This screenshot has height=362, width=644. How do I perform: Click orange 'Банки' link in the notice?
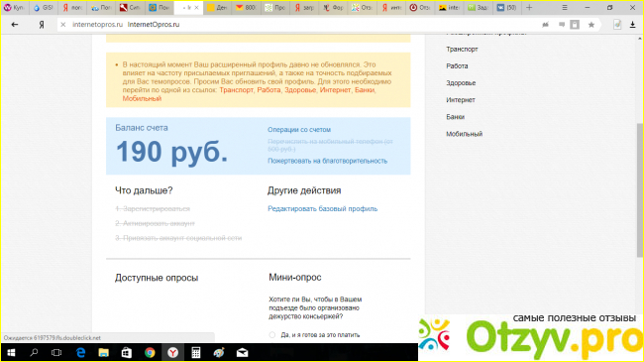tap(365, 90)
